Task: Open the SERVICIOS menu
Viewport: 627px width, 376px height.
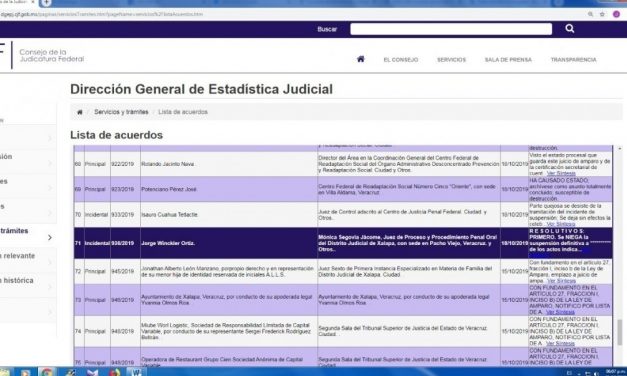Action: point(451,60)
